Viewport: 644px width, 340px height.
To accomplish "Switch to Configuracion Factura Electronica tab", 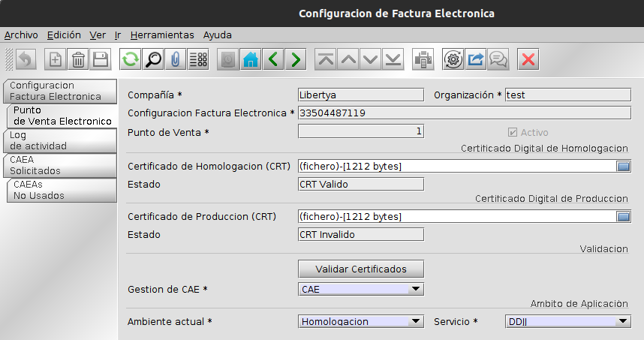I will [60, 91].
